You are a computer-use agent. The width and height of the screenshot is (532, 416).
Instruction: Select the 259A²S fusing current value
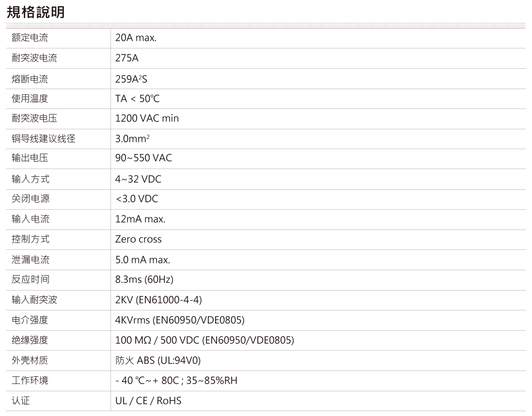click(131, 78)
